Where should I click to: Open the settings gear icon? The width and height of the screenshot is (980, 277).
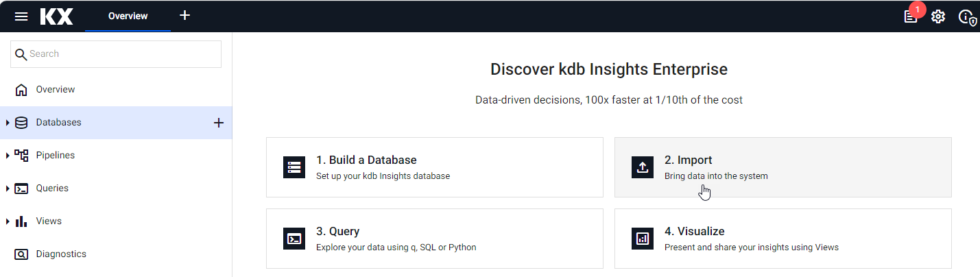pos(938,16)
